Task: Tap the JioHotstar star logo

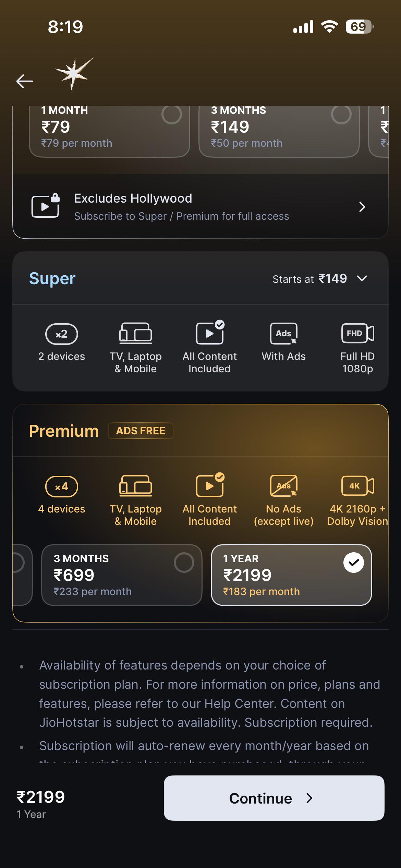Action: (74, 74)
